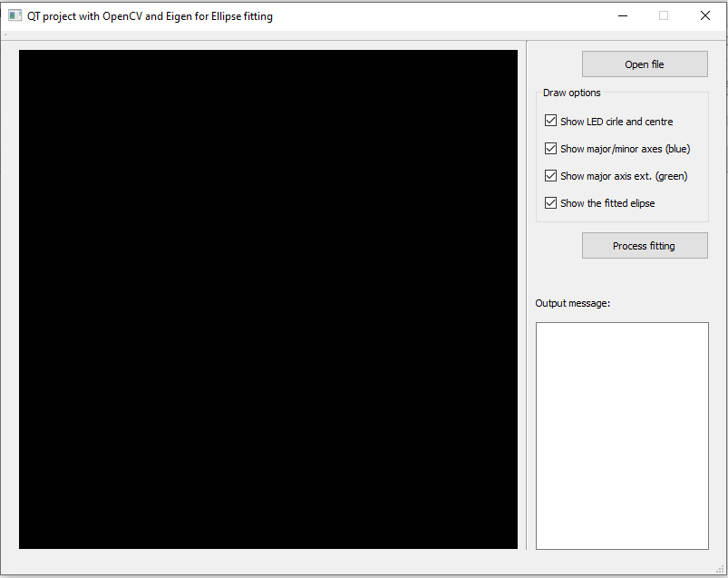Click the window resize grip in status bar
This screenshot has width=728, height=578.
point(720,569)
